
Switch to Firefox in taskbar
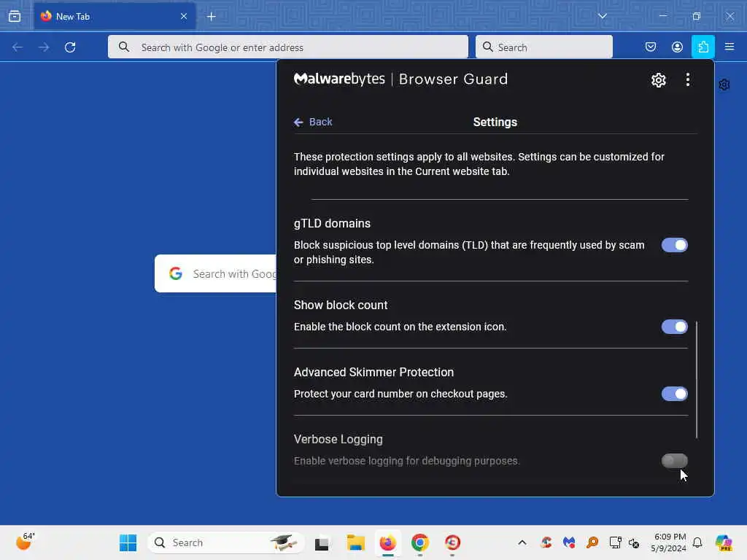(388, 542)
